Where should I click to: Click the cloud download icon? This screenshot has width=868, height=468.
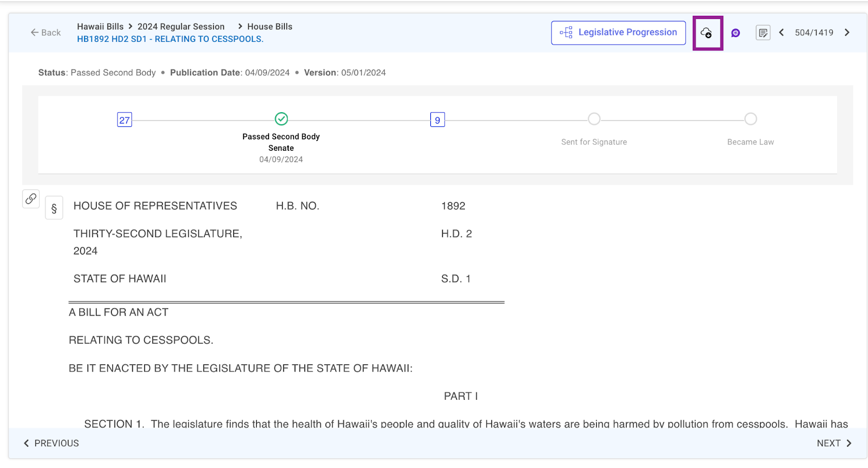tap(706, 33)
